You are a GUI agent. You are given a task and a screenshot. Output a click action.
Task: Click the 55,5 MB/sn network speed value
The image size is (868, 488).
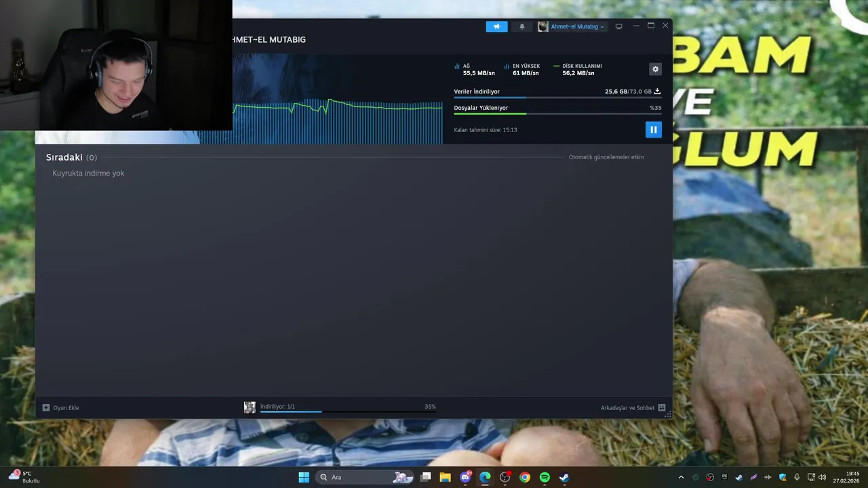click(479, 73)
